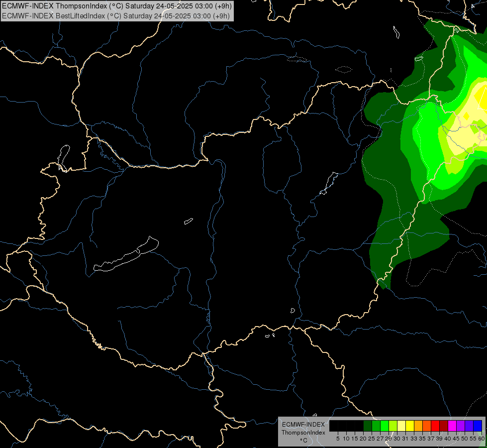Screen dimensions: 487x448
Task: Click the medium green 25–27 legend swatch
Action: (x=376, y=426)
